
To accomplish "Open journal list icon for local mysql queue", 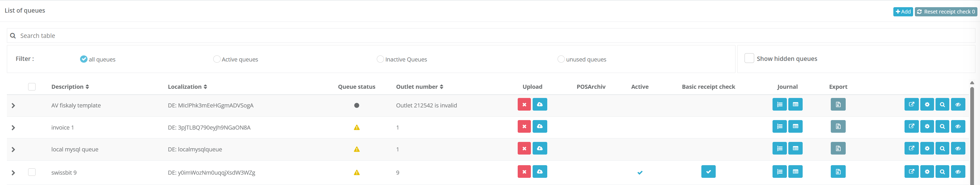I will pos(779,149).
